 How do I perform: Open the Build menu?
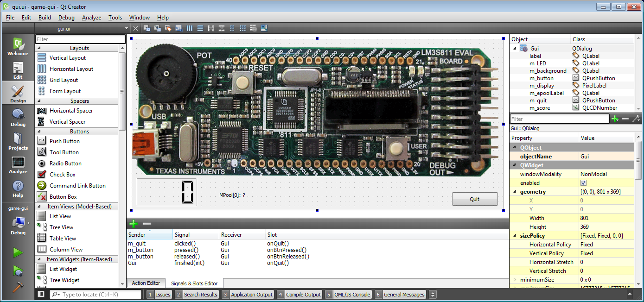click(45, 18)
